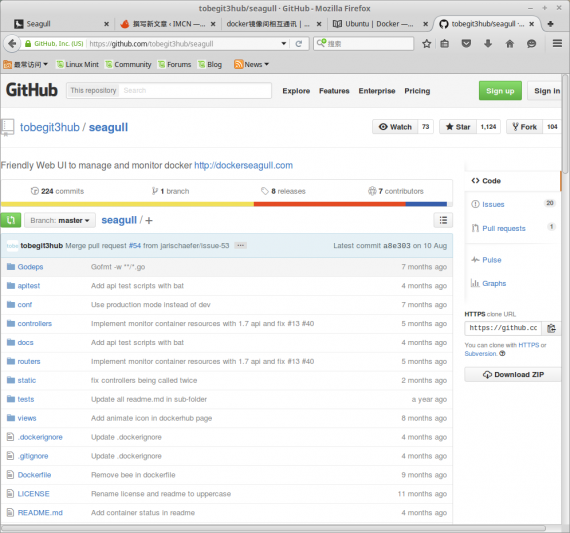
Task: Bookmark this page with the star icon
Action: pos(426,44)
